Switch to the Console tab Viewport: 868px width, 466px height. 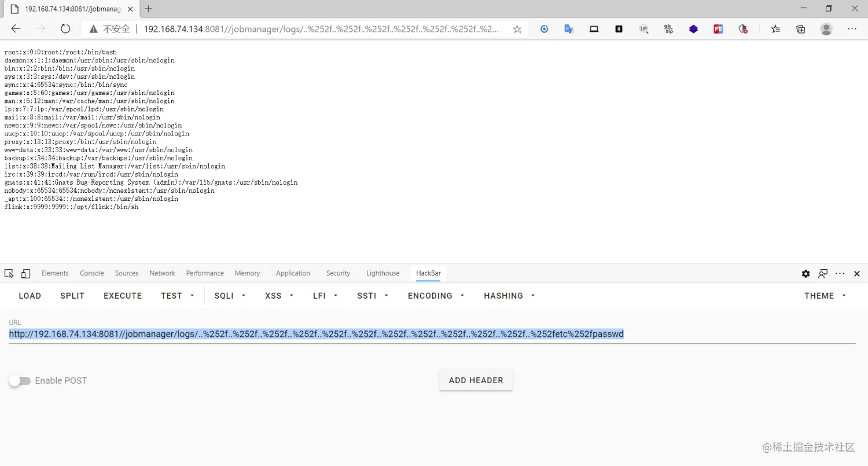coord(92,273)
